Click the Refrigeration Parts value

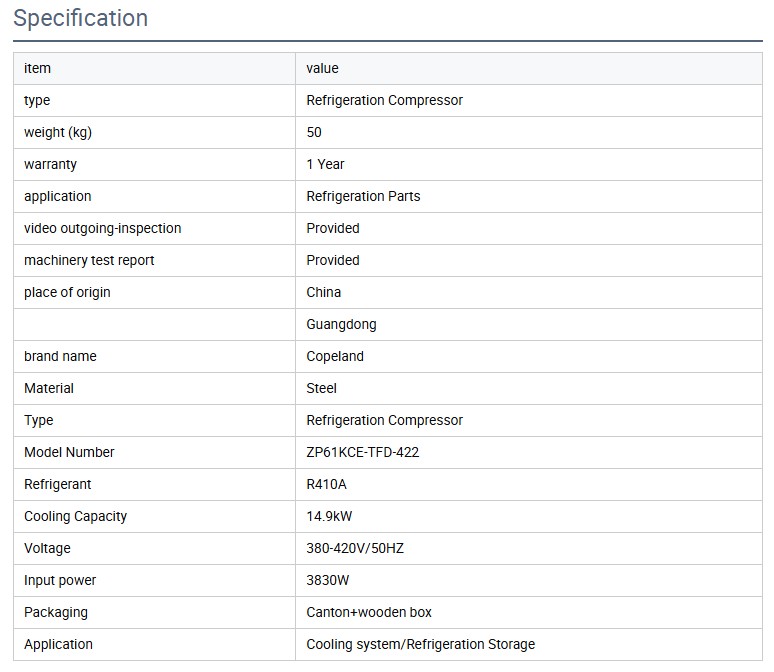click(363, 196)
